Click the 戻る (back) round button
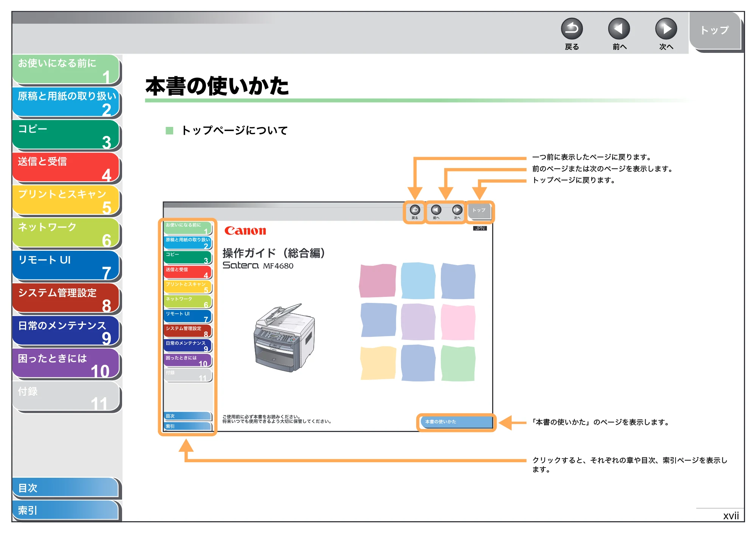The image size is (756, 534). [x=572, y=29]
